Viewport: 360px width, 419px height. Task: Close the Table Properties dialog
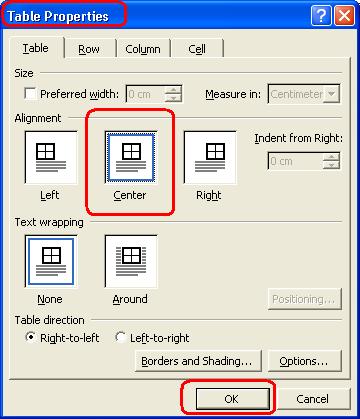click(x=344, y=16)
